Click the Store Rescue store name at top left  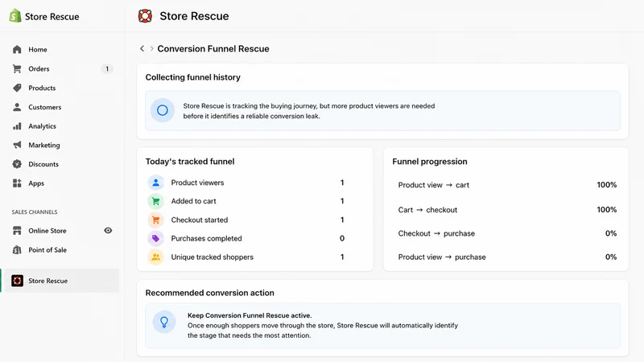tap(52, 17)
